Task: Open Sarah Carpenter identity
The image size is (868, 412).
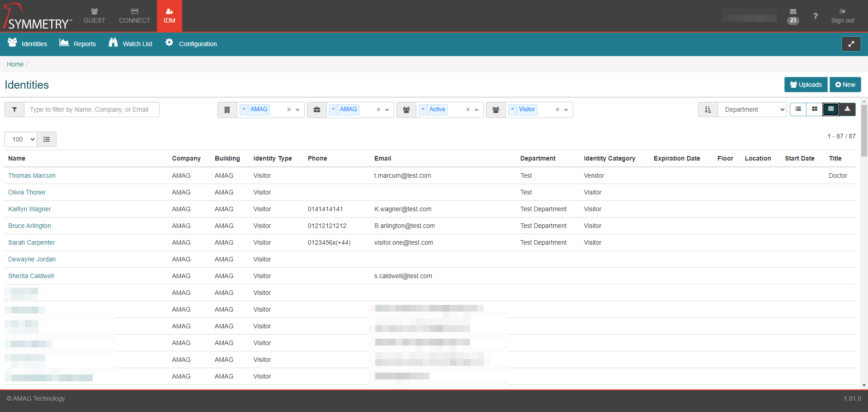Action: point(31,242)
